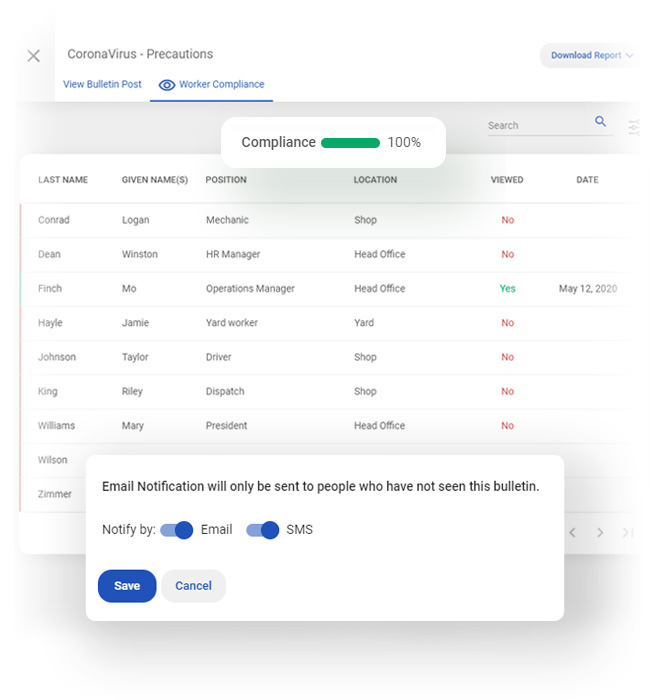The image size is (650, 700).
Task: Select the Worker Compliance tab
Action: [x=211, y=84]
